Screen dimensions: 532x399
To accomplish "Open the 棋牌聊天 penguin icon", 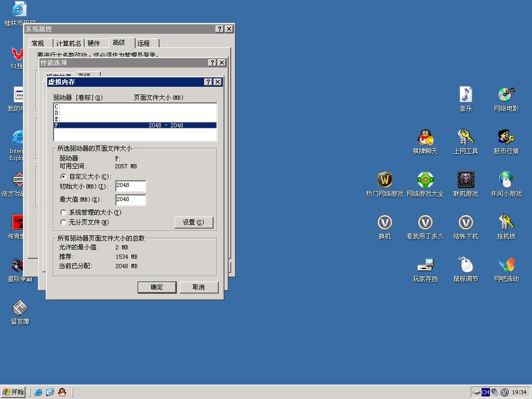I will [425, 138].
